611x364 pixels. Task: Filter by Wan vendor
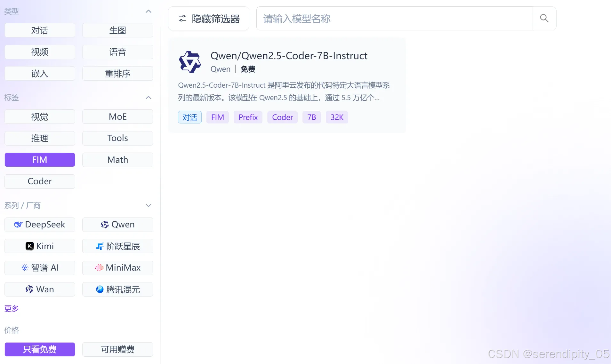point(40,289)
